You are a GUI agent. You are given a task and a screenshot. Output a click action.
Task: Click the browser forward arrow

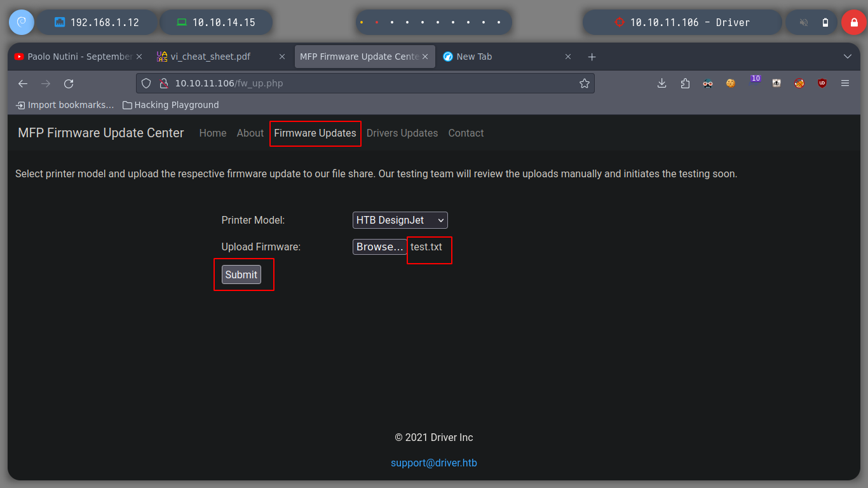pos(46,83)
